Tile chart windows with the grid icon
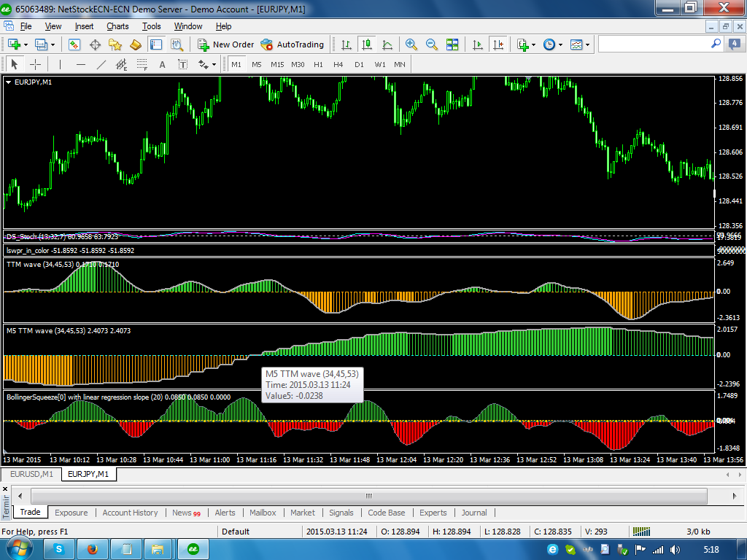Viewport: 747px width, 560px height. click(452, 44)
